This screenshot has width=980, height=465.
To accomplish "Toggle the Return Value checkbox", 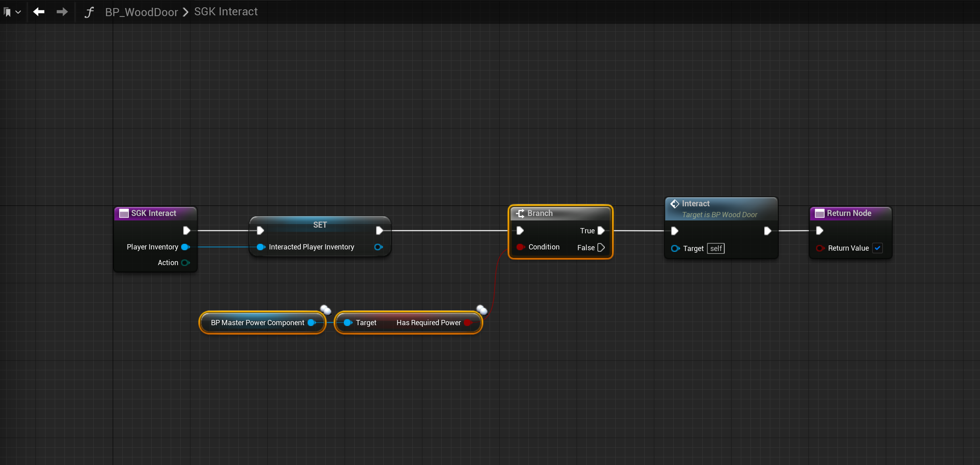I will (x=877, y=248).
